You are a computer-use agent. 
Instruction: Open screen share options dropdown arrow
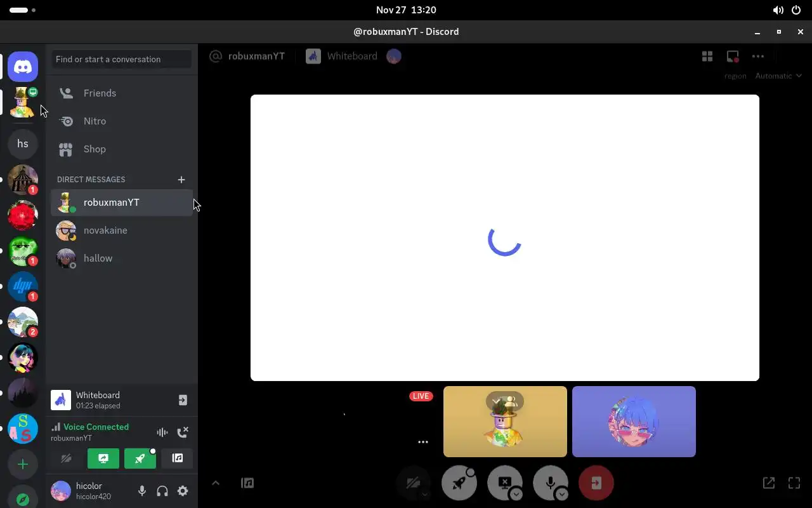pyautogui.click(x=516, y=495)
